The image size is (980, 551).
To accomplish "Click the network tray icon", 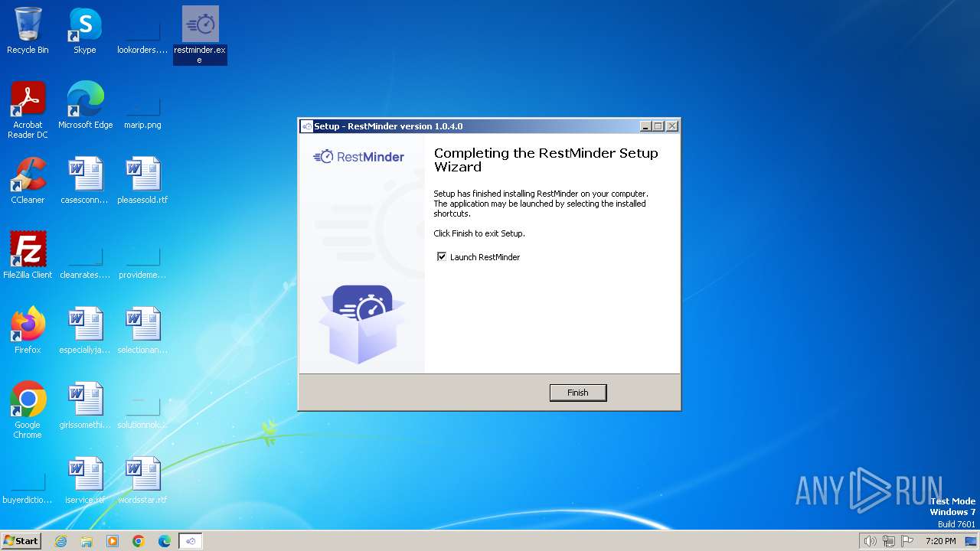I will tap(889, 541).
